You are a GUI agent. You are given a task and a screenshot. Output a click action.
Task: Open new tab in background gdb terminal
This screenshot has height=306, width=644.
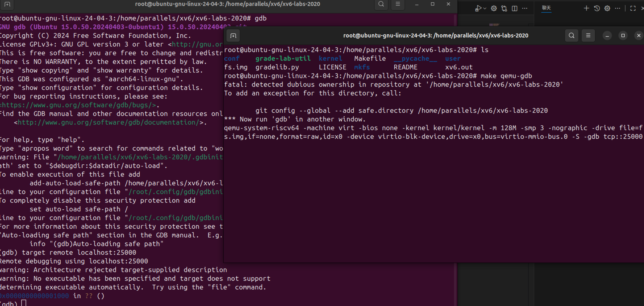[x=7, y=4]
